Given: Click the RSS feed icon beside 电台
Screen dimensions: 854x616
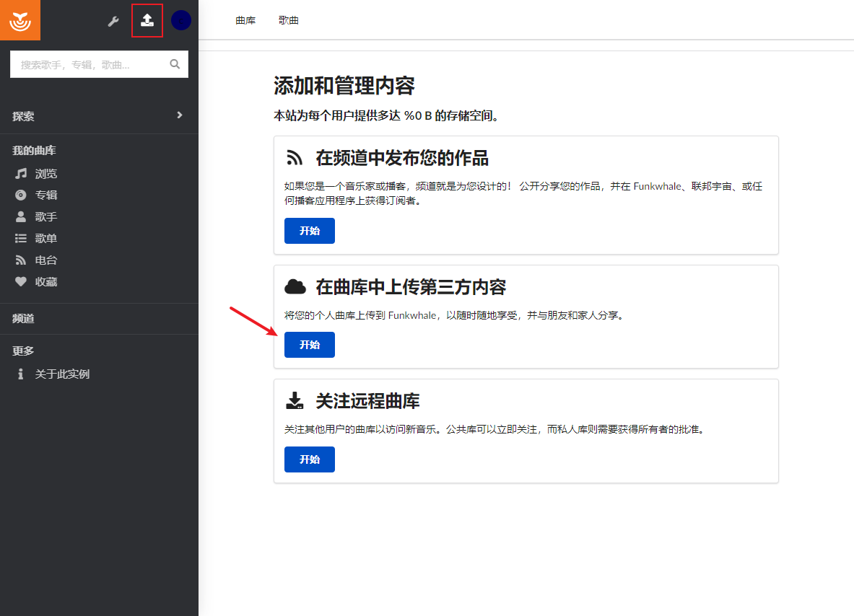Looking at the screenshot, I should [x=21, y=260].
